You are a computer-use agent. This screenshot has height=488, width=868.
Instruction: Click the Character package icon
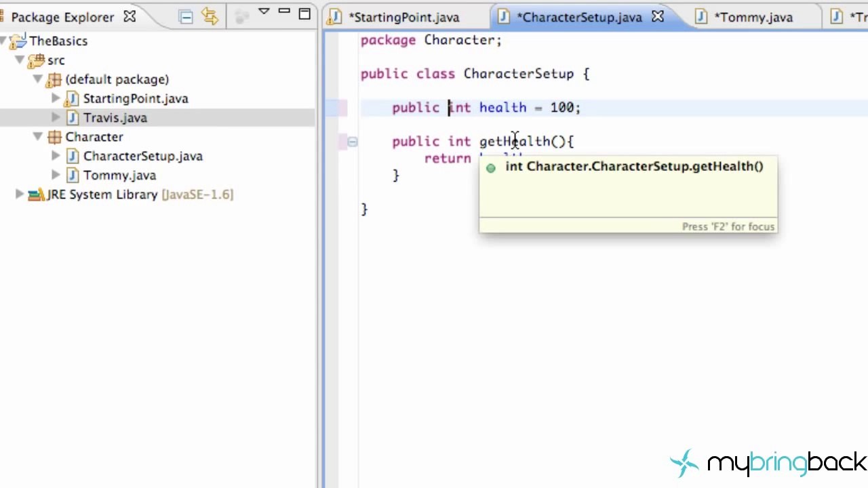tap(54, 137)
